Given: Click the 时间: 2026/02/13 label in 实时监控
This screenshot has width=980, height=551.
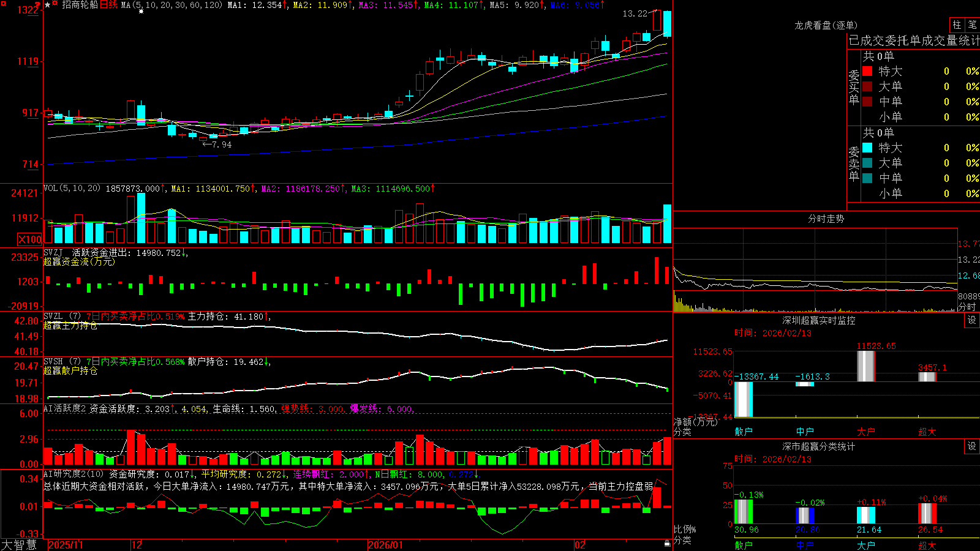Looking at the screenshot, I should pos(772,333).
